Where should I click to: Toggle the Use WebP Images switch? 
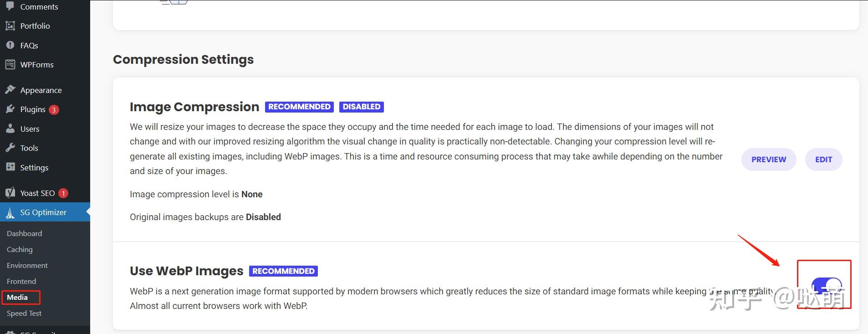[827, 286]
